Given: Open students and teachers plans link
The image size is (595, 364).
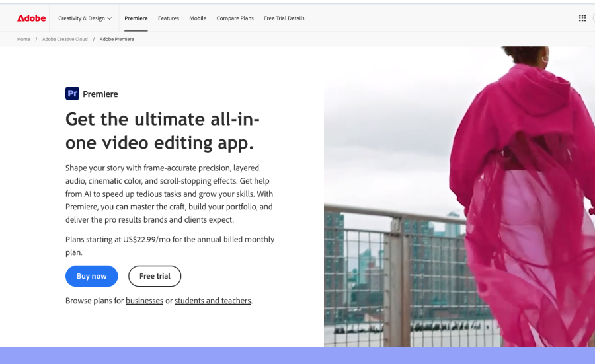Looking at the screenshot, I should point(212,301).
